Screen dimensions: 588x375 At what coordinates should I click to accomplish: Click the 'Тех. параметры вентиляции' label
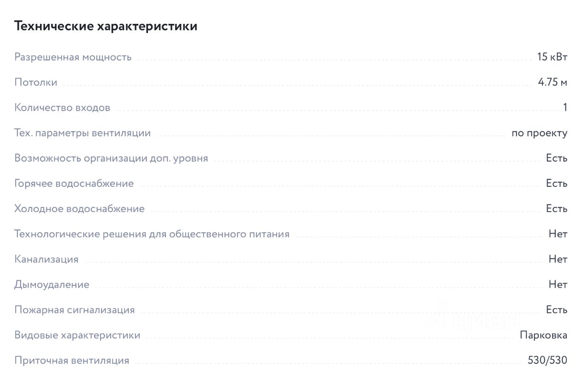pyautogui.click(x=83, y=133)
